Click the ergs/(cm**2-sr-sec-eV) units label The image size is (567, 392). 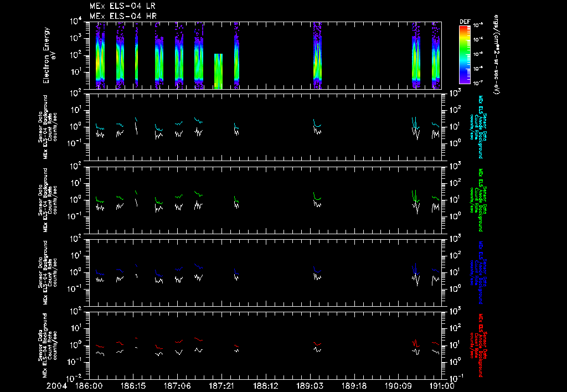pyautogui.click(x=497, y=55)
